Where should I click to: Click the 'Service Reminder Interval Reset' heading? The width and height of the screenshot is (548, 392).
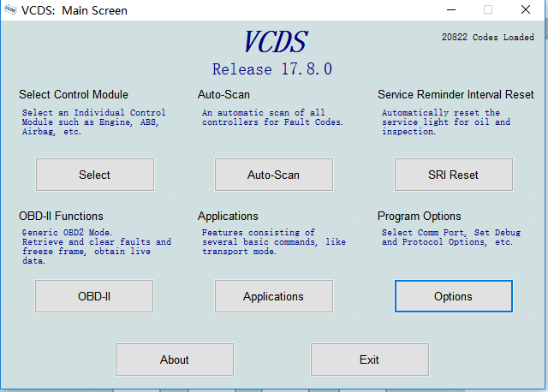[x=456, y=94]
